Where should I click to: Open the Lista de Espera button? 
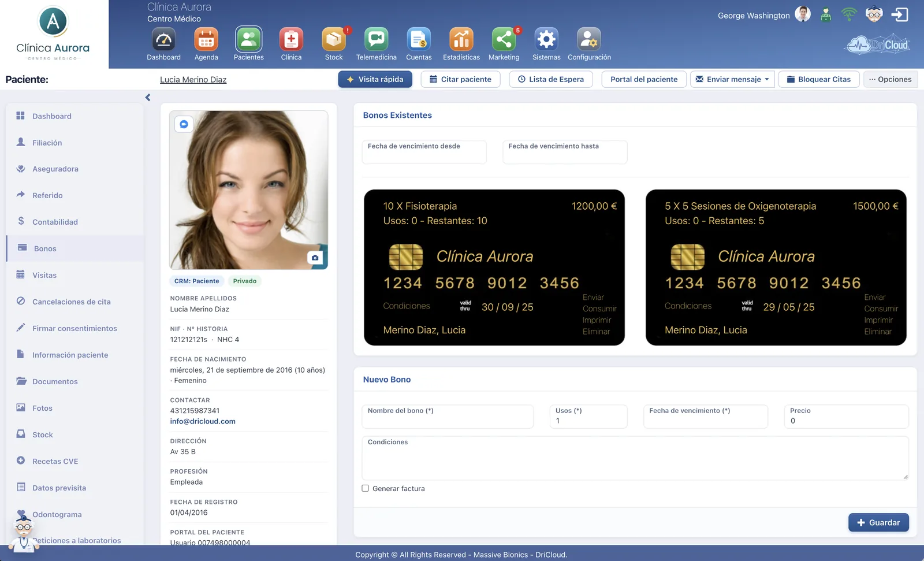[551, 79]
